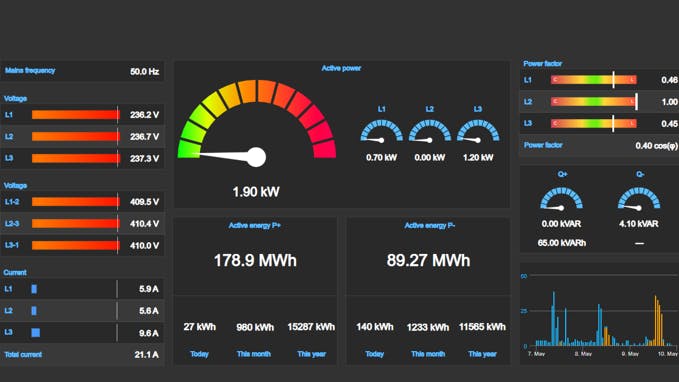Click the 980 kWh value
The width and height of the screenshot is (679, 382).
[x=255, y=327]
